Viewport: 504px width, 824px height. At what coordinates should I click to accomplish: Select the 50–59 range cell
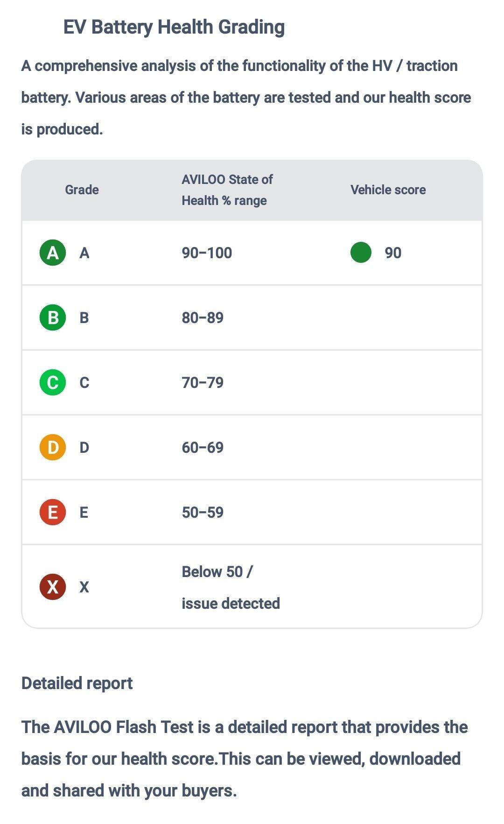pyautogui.click(x=203, y=513)
